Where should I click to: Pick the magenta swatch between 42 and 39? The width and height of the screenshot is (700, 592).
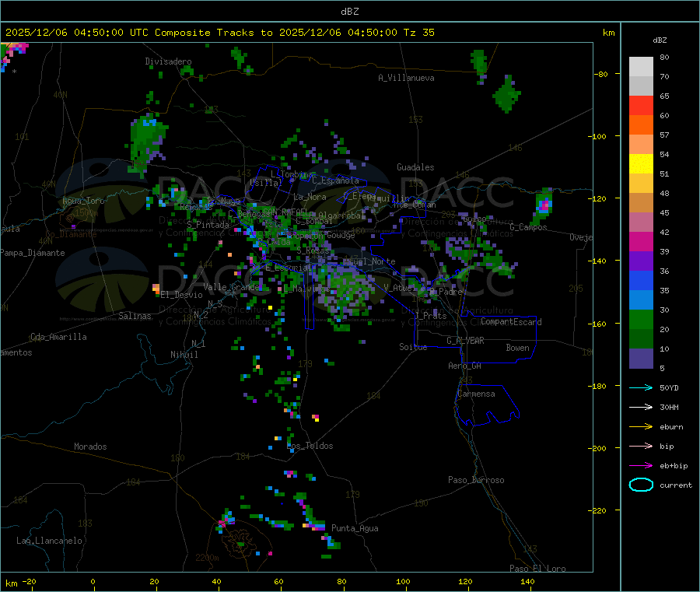(641, 241)
